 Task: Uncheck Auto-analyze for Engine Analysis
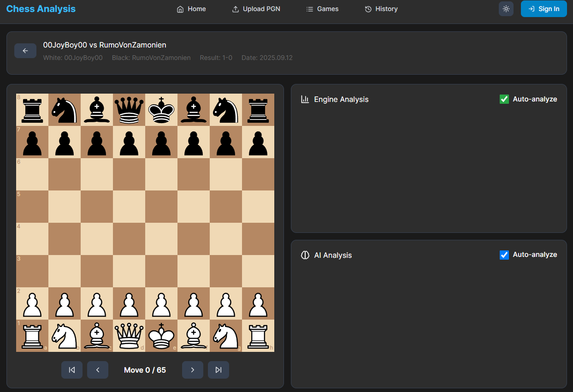504,99
